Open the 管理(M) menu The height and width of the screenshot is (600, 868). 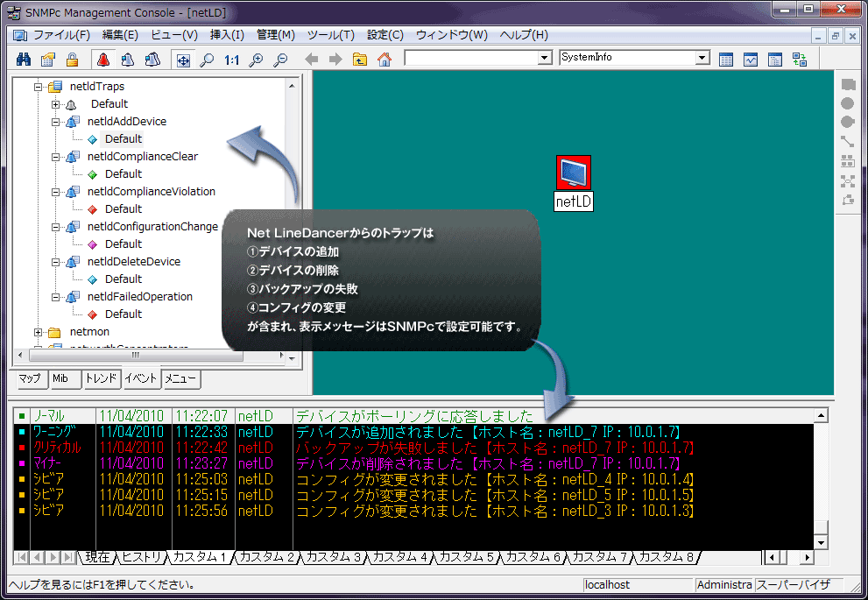point(276,35)
